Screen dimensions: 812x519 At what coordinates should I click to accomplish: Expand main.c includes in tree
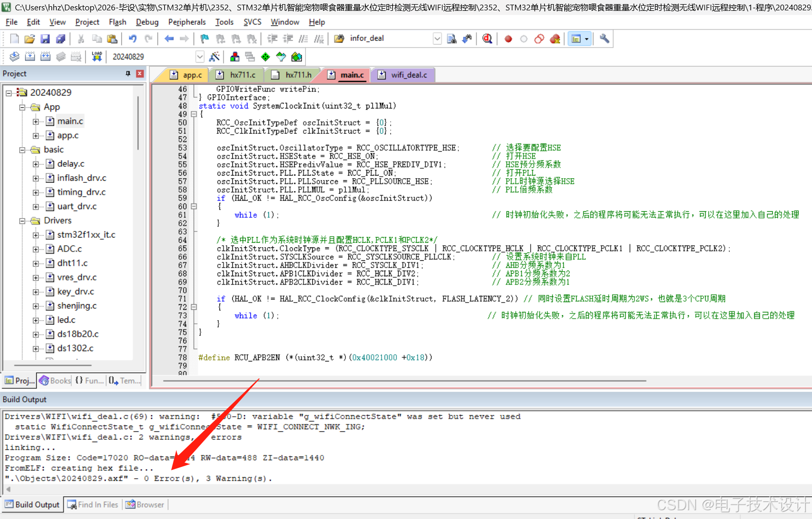(36, 121)
